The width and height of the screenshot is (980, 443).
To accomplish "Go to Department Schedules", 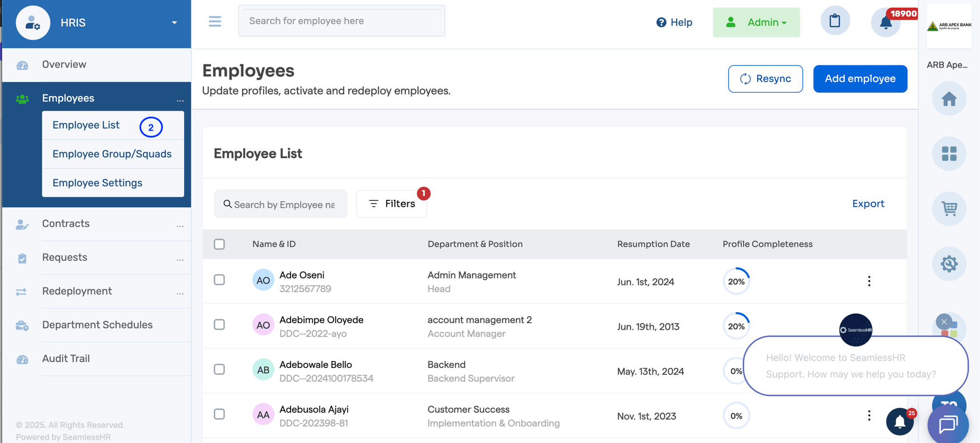I will [x=97, y=325].
